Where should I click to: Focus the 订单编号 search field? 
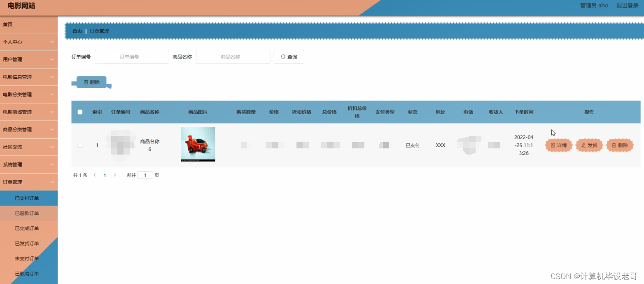(x=132, y=57)
